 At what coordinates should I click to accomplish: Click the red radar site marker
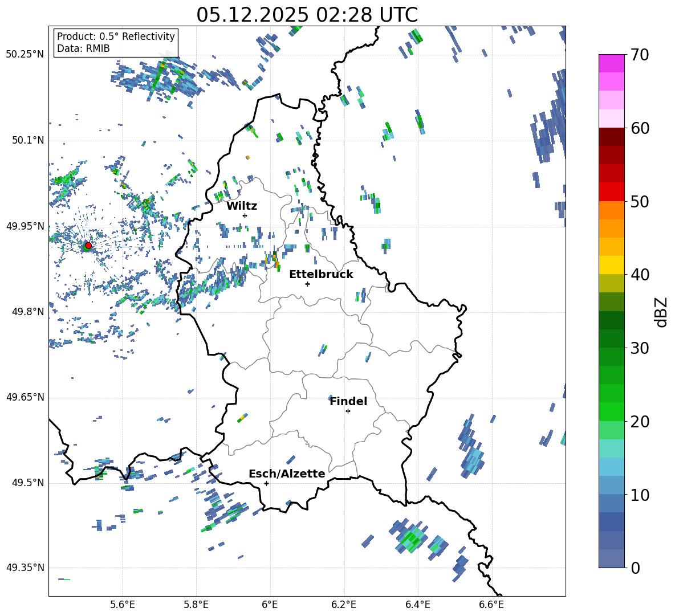(88, 246)
